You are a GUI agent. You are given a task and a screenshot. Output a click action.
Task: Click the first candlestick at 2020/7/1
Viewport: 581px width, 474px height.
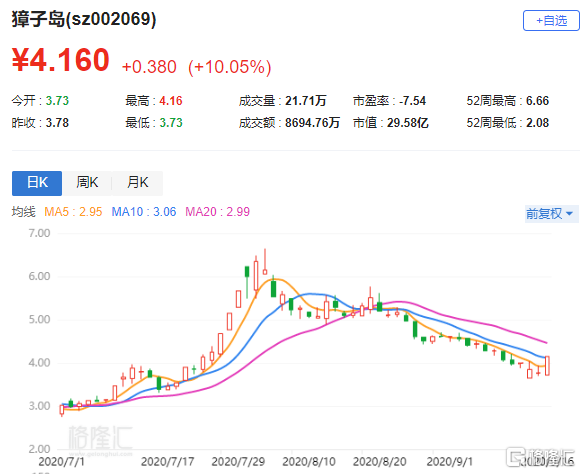pos(62,410)
